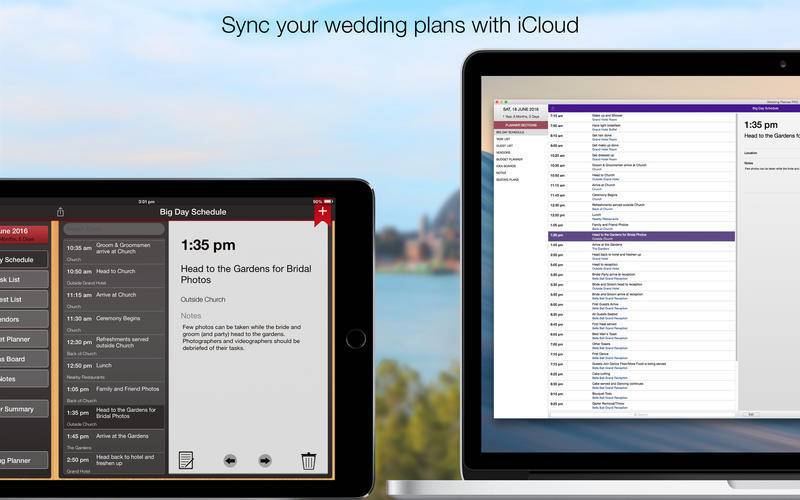Select the 11:30 am Ceremony Begins row

pos(114,322)
